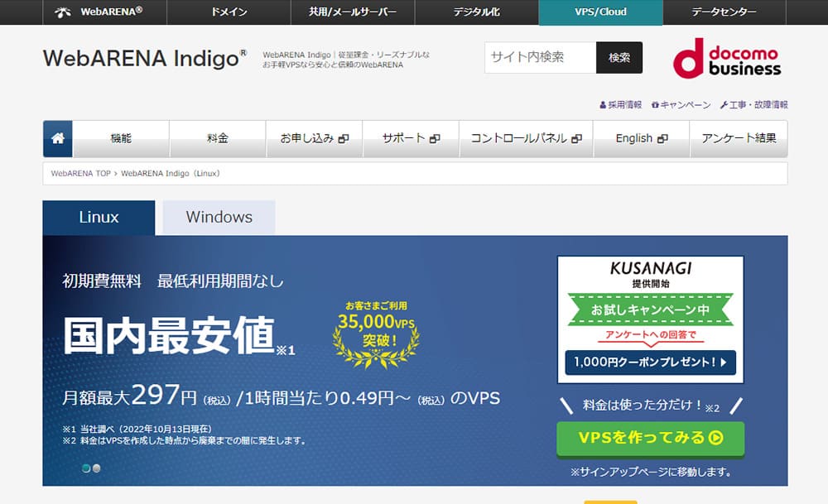The image size is (828, 504).
Task: Open the コントロールパネル navigation item
Action: point(526,139)
